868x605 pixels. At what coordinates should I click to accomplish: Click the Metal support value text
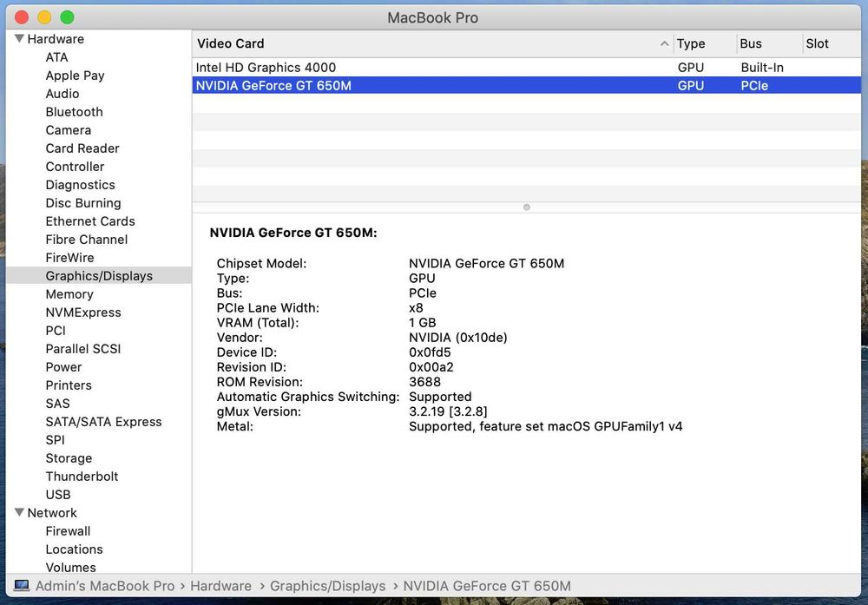click(x=545, y=426)
